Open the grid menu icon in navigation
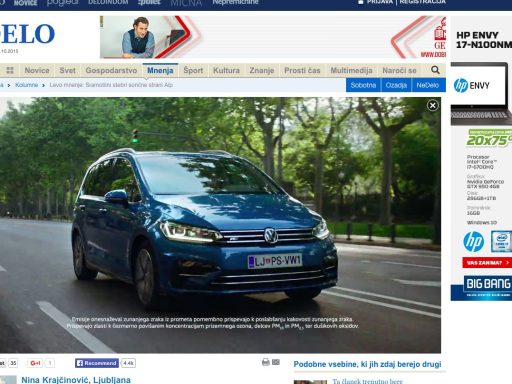Screen dimensions: 512x384 click(10, 70)
